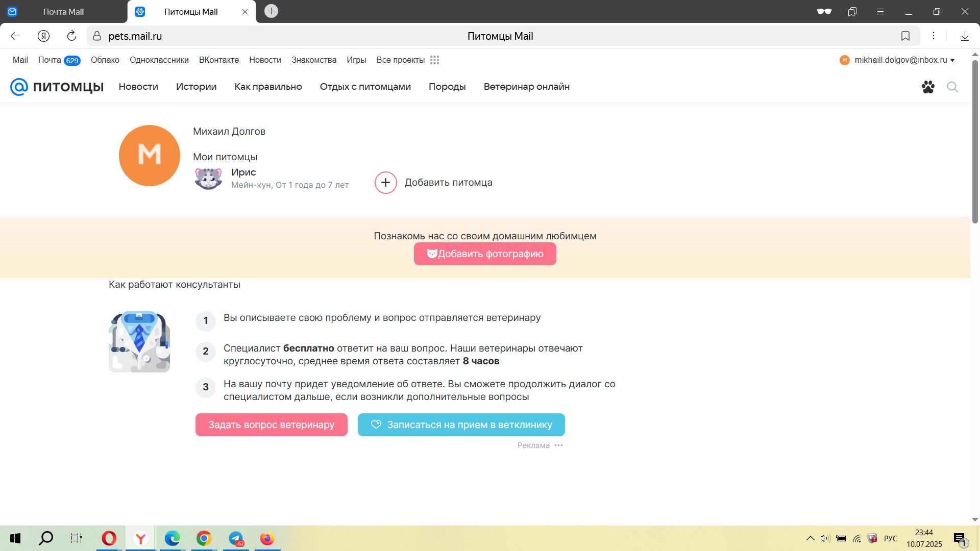Open Task View on taskbar
The image size is (980, 551).
(x=77, y=538)
